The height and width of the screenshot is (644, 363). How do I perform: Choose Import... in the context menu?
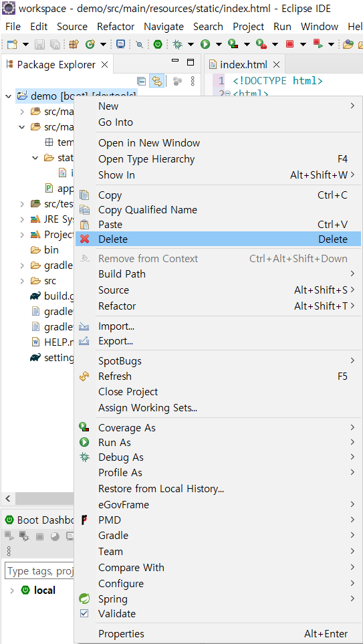tap(218, 326)
